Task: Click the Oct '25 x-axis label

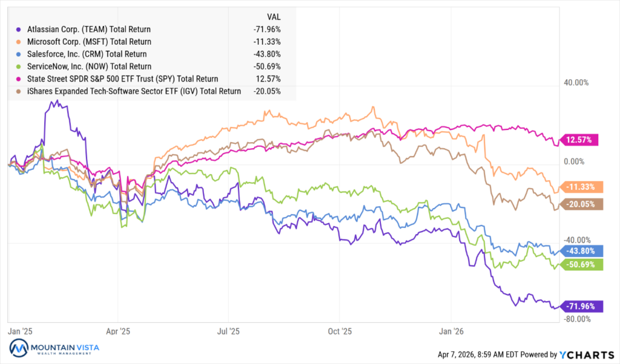Action: coord(340,331)
